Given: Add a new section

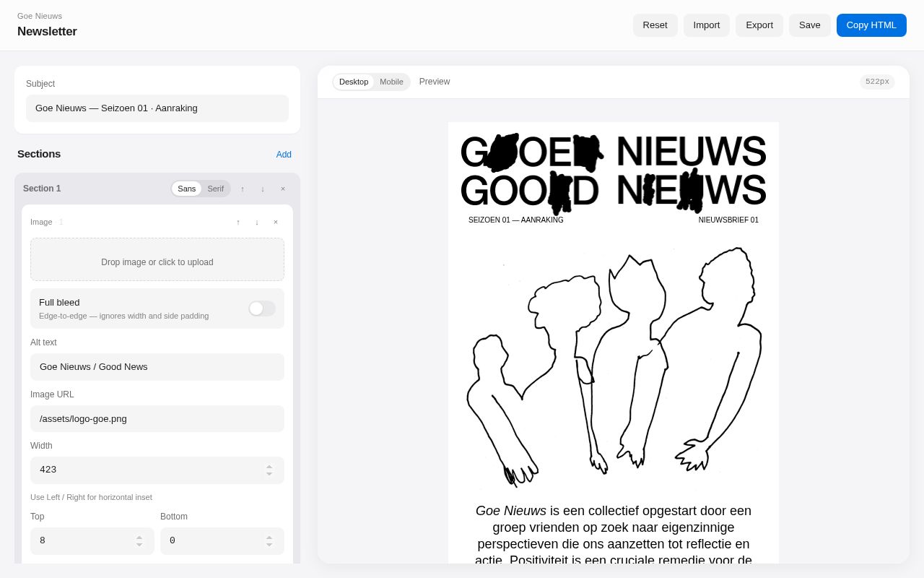Looking at the screenshot, I should pyautogui.click(x=284, y=155).
